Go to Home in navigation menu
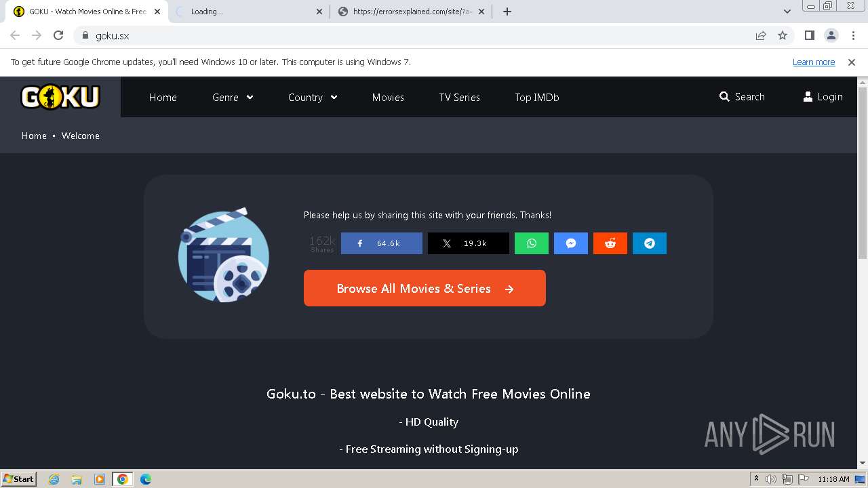The image size is (868, 488). pyautogui.click(x=163, y=98)
